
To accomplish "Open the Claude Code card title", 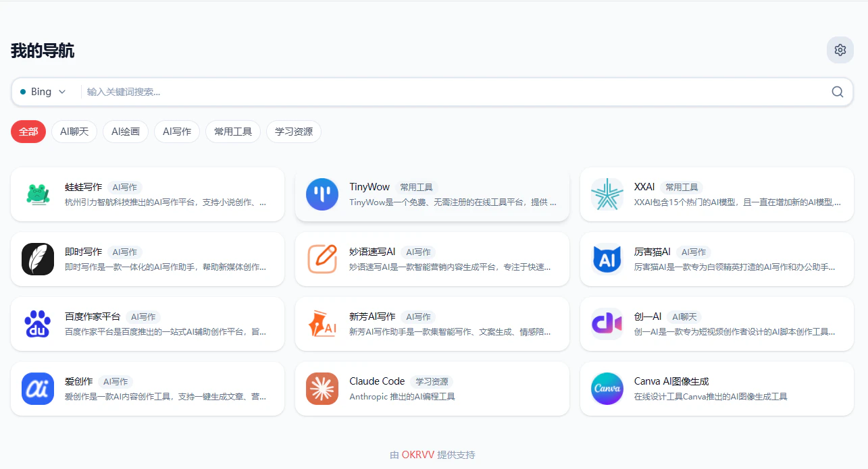I will click(x=377, y=381).
